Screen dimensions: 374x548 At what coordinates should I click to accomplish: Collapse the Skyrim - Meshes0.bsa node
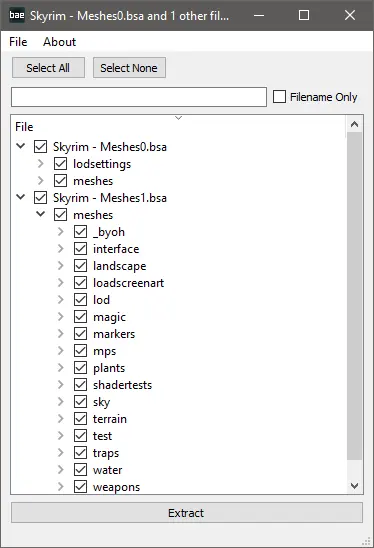21,146
